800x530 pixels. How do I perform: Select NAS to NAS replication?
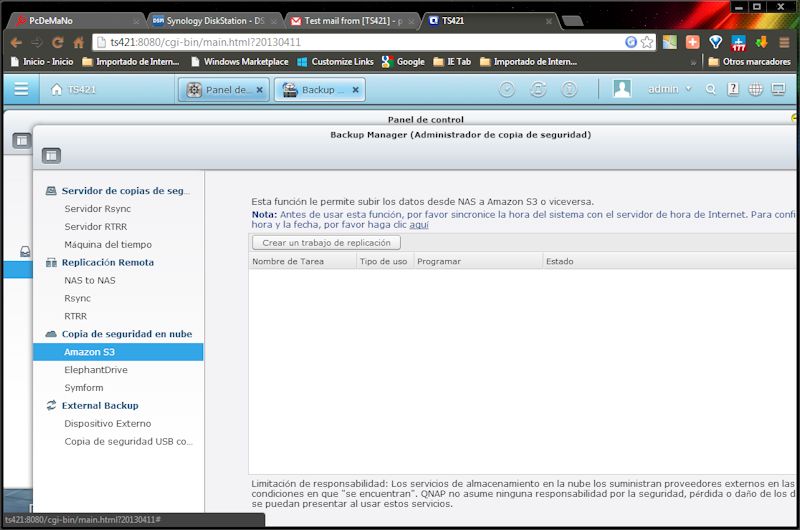pos(90,280)
